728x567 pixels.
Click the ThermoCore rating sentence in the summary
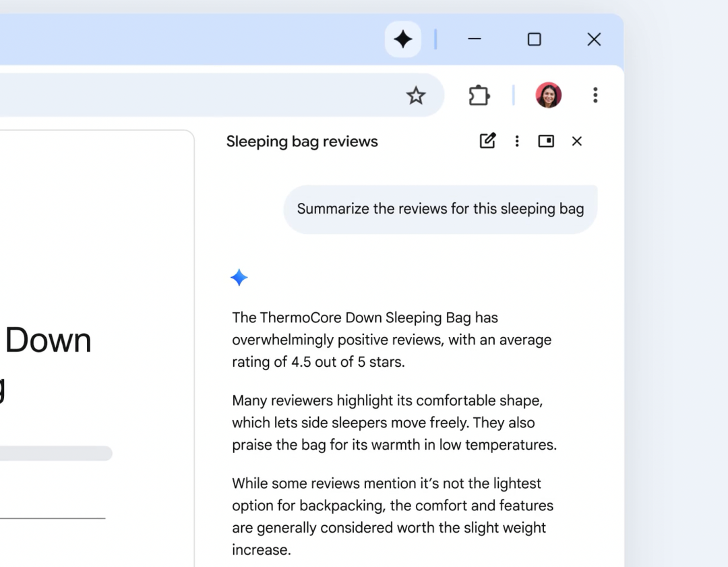(391, 339)
